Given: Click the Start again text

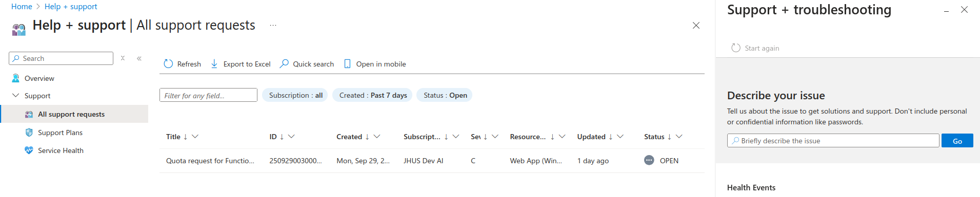Looking at the screenshot, I should pos(762,48).
